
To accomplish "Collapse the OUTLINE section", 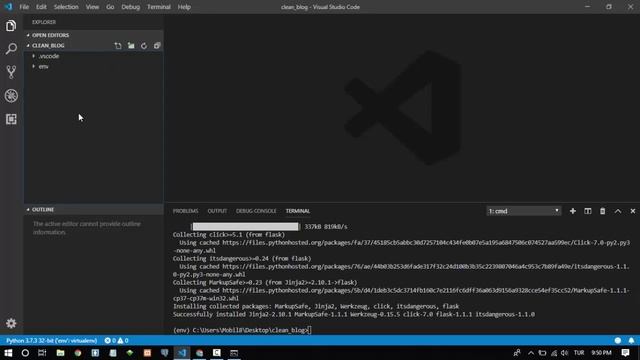I will pyautogui.click(x=43, y=209).
